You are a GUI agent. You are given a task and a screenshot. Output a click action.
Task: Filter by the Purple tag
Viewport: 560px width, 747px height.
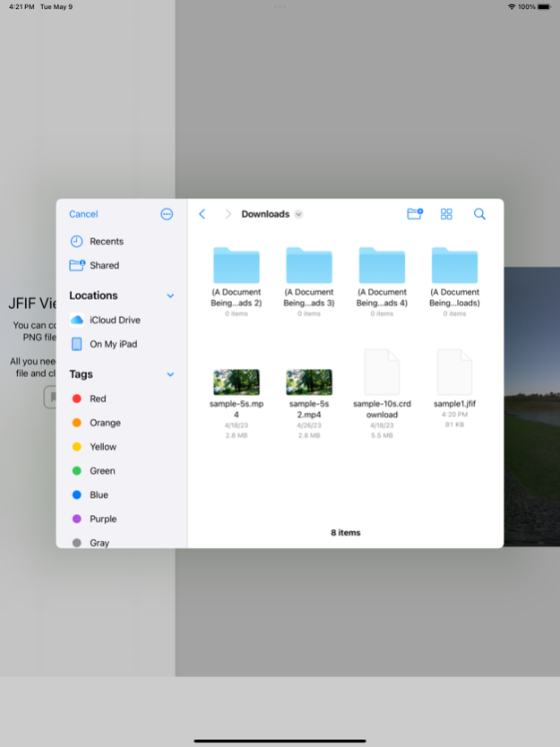point(122,519)
